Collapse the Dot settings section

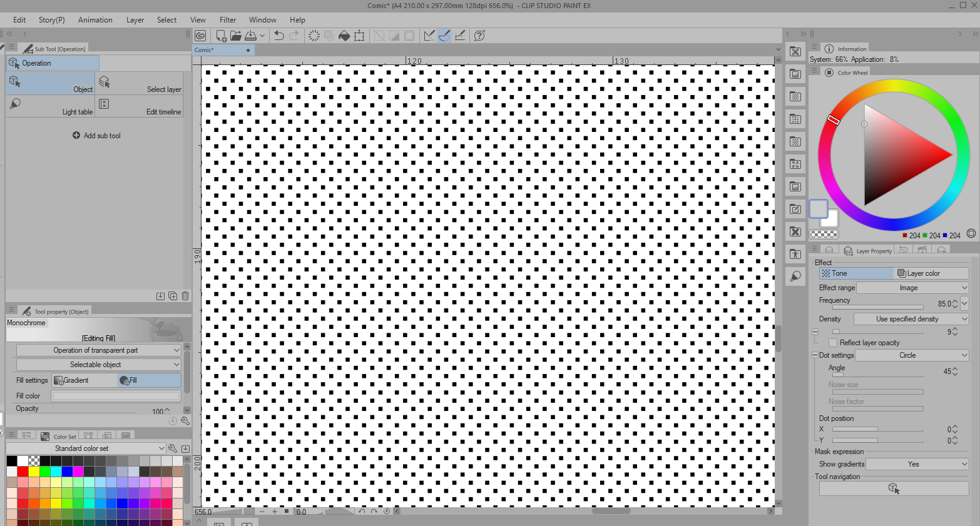[815, 355]
